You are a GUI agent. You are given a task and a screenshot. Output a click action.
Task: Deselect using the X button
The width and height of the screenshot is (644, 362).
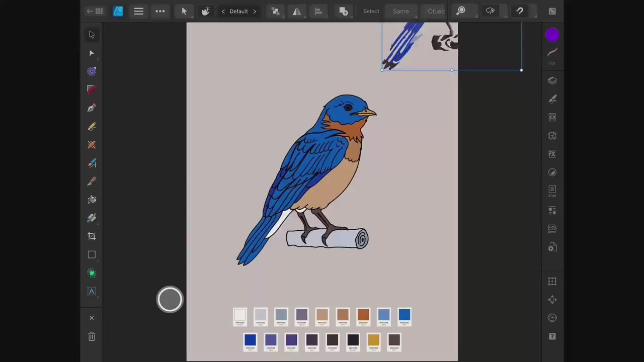point(92,318)
